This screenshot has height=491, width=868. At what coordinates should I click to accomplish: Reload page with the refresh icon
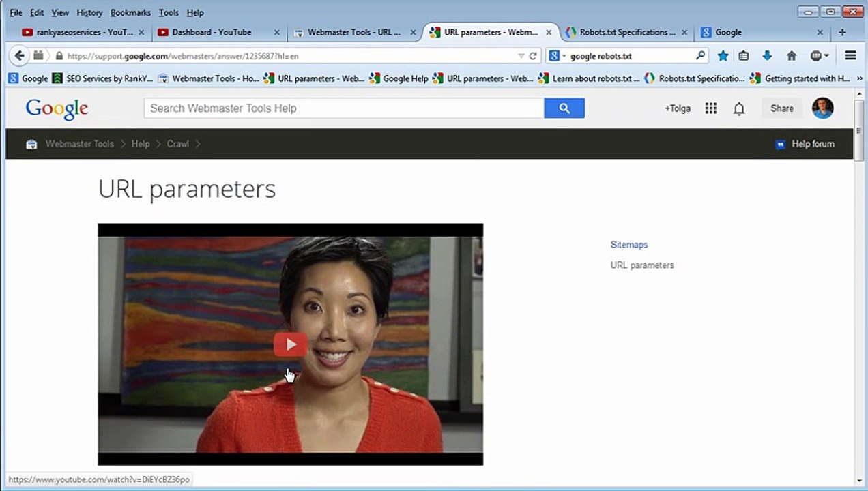(x=533, y=56)
